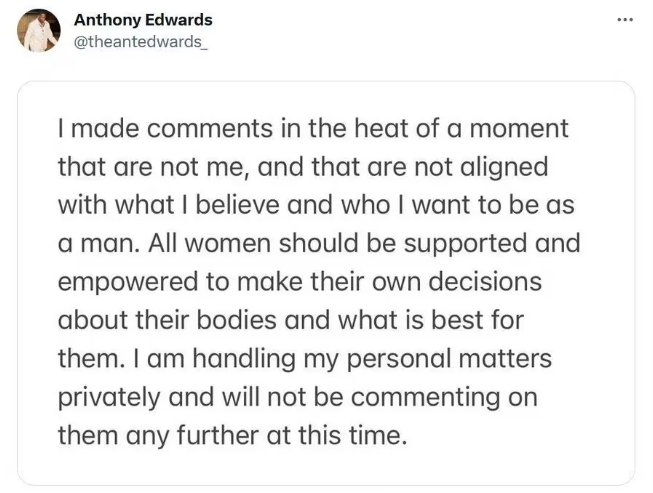Click the final line "them any further at this time."

pos(232,435)
